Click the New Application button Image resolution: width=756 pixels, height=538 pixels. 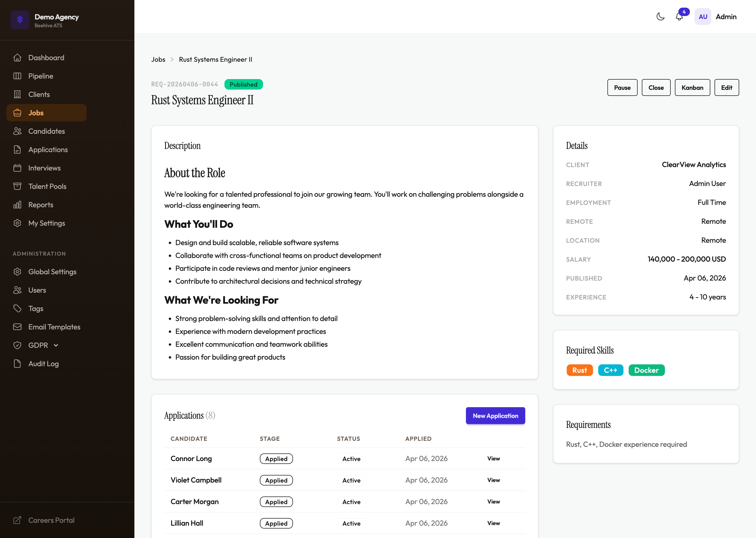495,415
